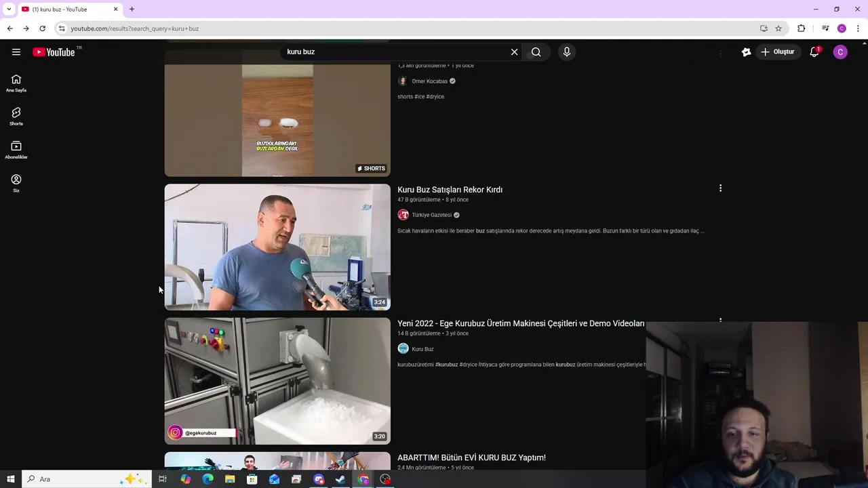This screenshot has width=868, height=488.
Task: Open the Türkiye Gazetesi channel name
Action: point(431,215)
